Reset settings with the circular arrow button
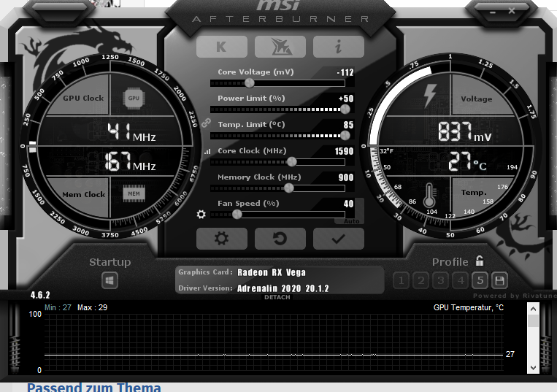The height and width of the screenshot is (392, 557). 280,239
